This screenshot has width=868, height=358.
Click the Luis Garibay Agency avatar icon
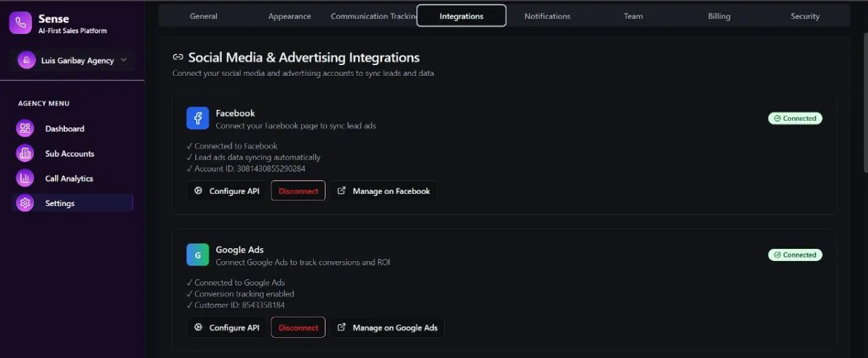(27, 61)
